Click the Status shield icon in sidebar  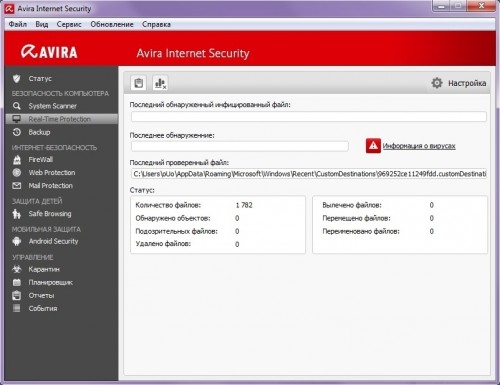(16, 79)
